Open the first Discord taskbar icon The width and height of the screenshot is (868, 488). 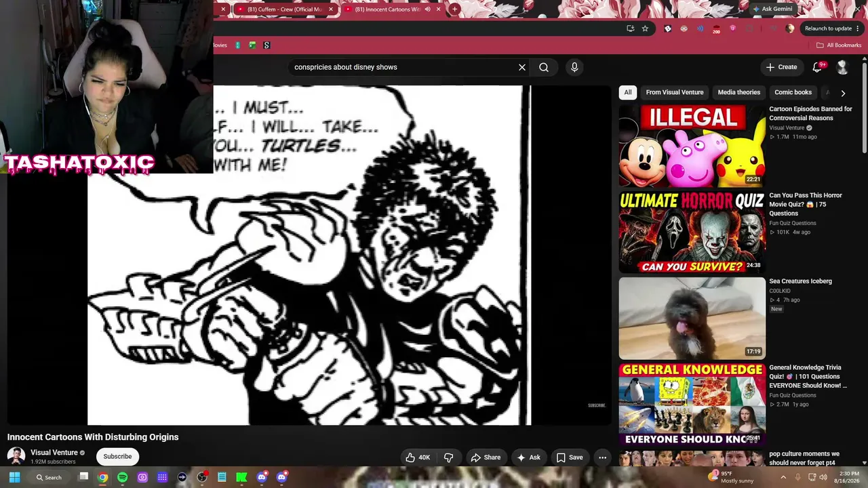tap(262, 477)
